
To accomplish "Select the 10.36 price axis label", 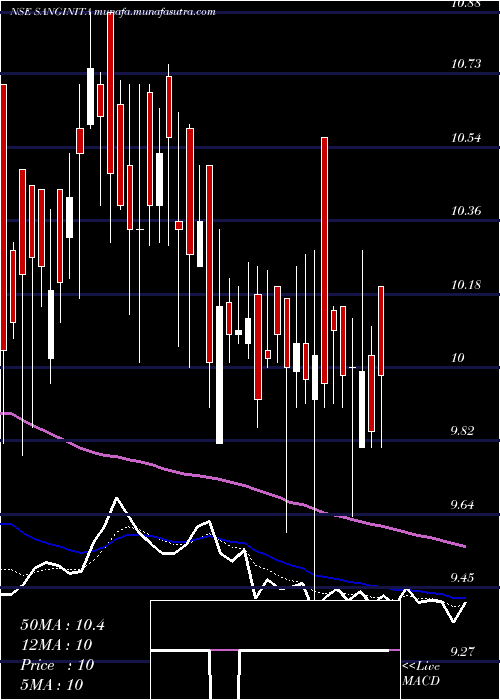I will coord(466,211).
